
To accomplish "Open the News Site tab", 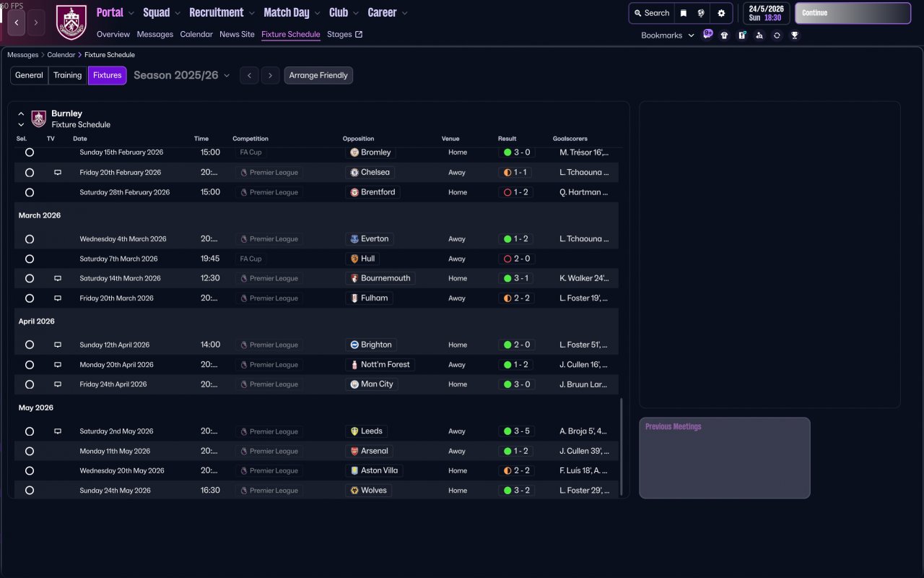I will 237,34.
